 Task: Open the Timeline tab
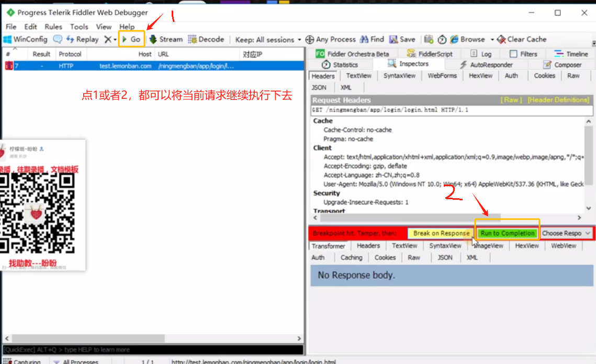tap(571, 54)
